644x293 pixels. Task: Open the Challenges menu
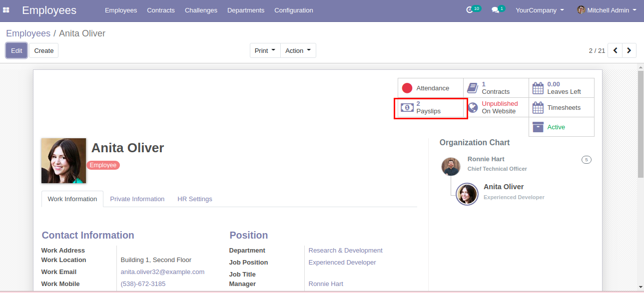201,10
